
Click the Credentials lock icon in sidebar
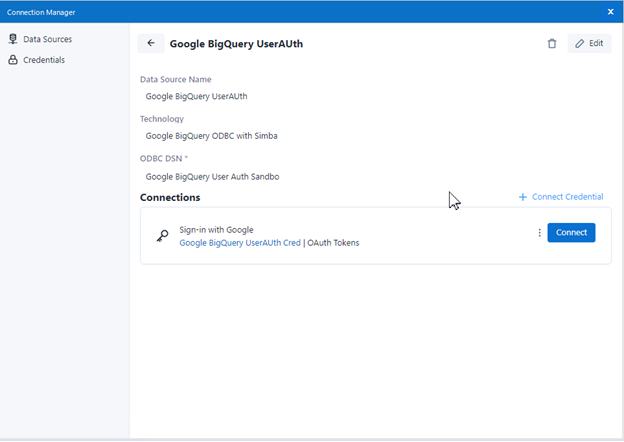(13, 60)
